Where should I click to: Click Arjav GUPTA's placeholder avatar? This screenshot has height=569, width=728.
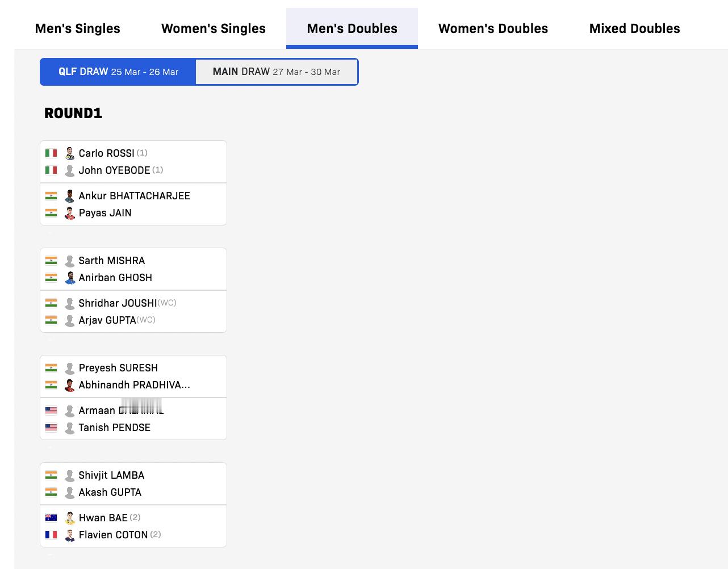click(70, 320)
